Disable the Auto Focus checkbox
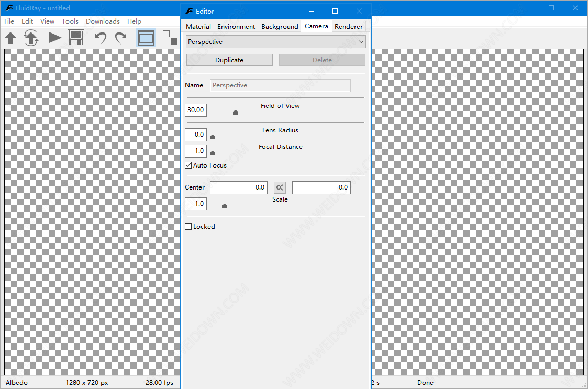The image size is (588, 389). point(188,165)
